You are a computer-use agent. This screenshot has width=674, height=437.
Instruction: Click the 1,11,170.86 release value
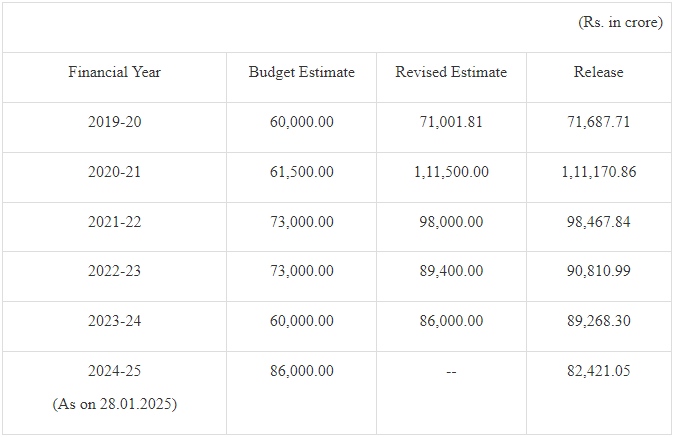598,172
